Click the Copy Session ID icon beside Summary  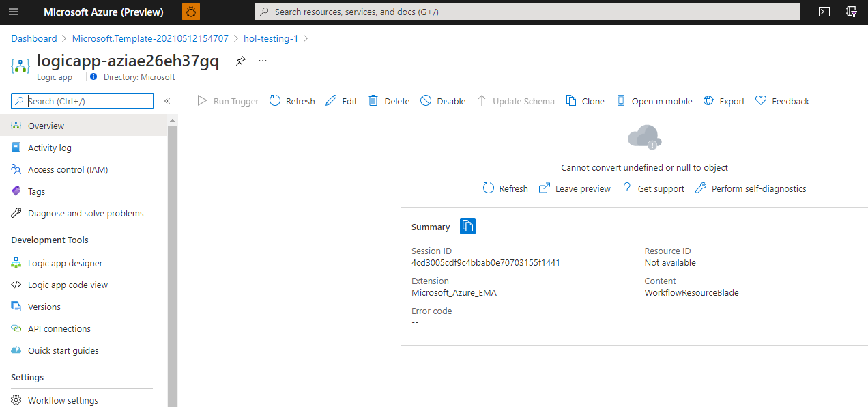[x=467, y=225]
